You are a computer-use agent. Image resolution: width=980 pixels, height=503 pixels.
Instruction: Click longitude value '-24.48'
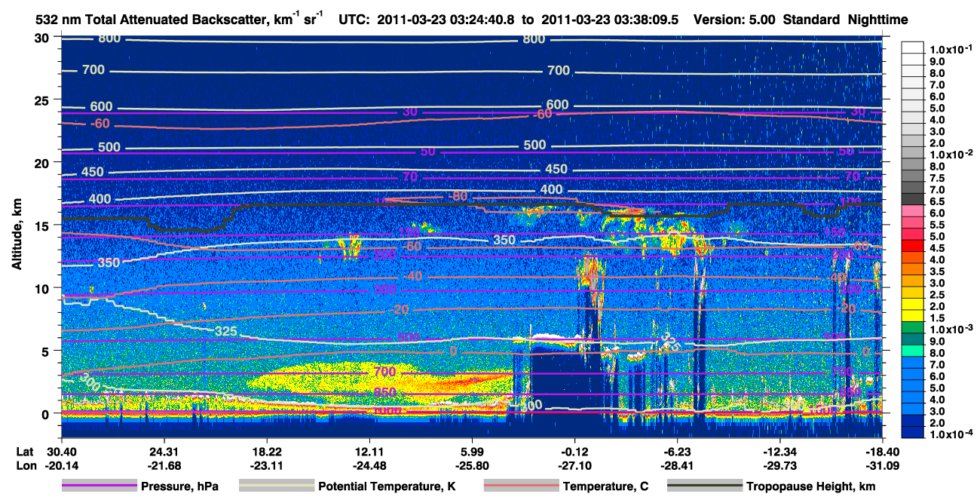(x=369, y=466)
